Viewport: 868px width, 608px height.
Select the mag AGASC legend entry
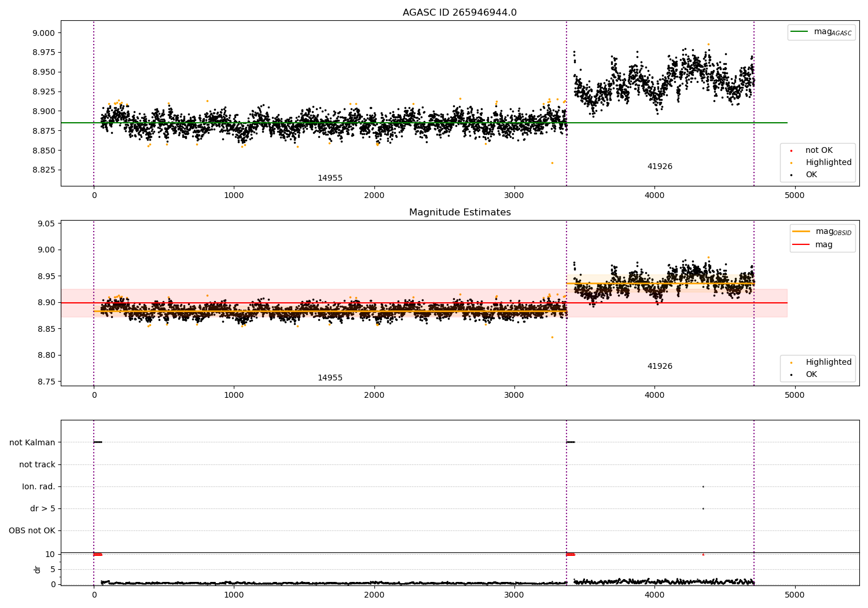click(821, 32)
